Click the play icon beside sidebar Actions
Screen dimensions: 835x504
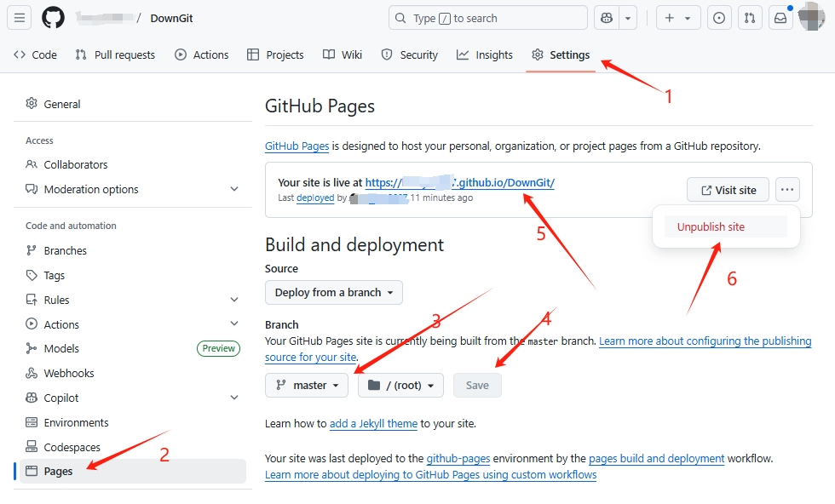click(x=32, y=324)
